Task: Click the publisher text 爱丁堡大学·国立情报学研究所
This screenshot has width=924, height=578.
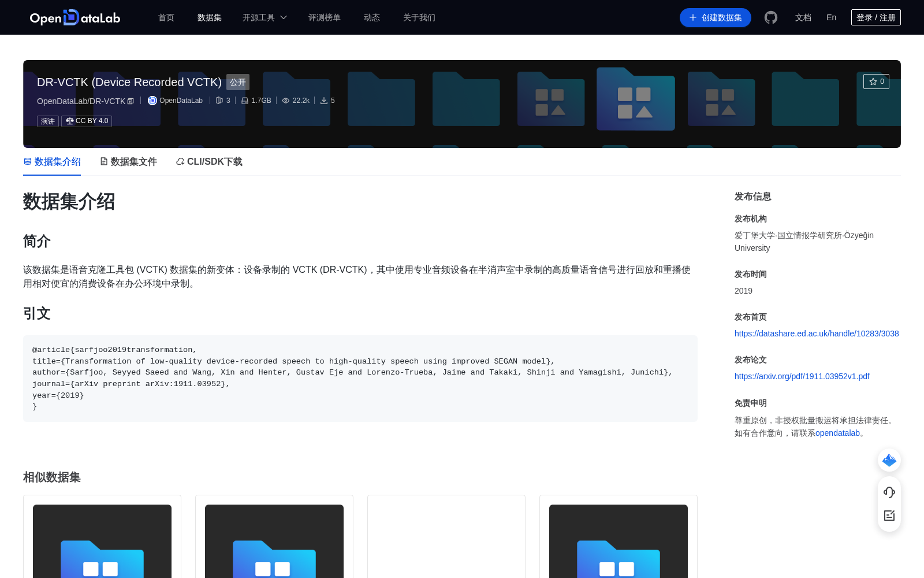Action: tap(788, 235)
